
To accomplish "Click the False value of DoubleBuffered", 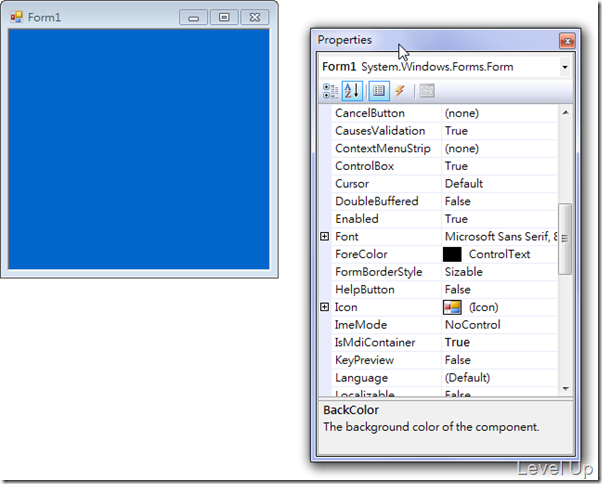I will [x=458, y=202].
